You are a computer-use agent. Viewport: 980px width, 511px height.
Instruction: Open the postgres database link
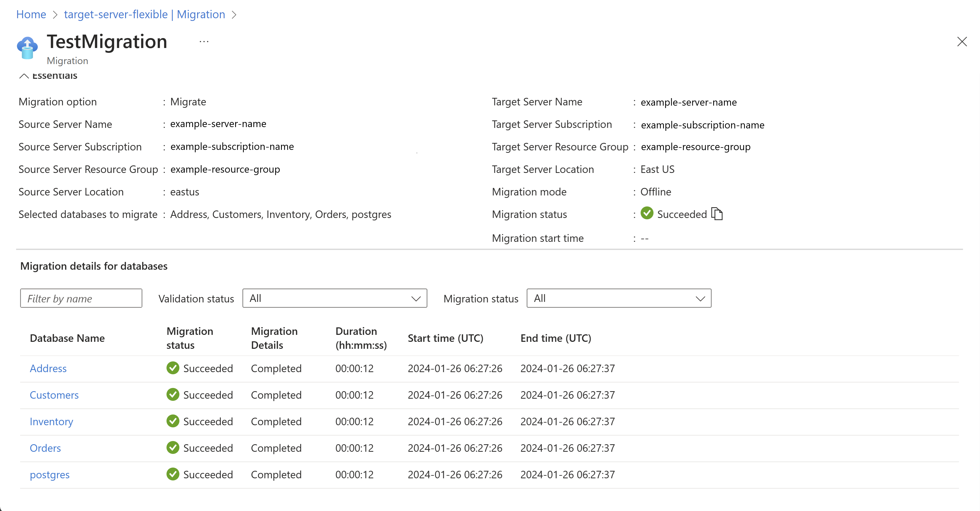click(49, 475)
